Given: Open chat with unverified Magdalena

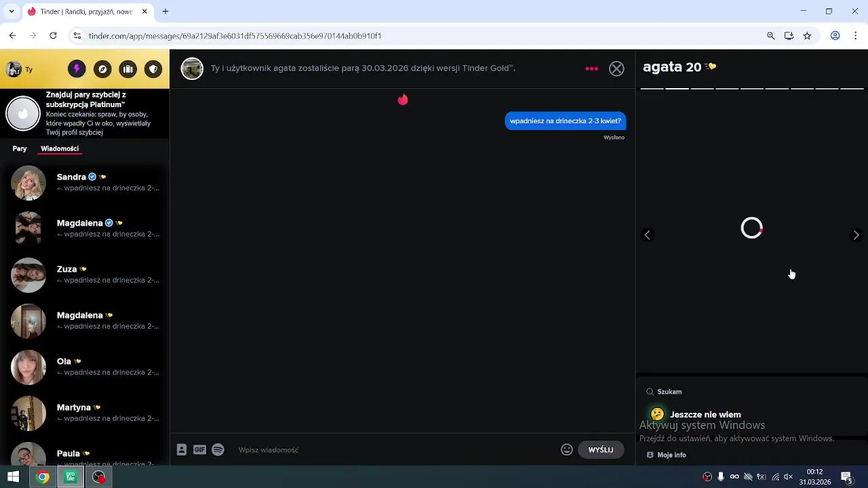Looking at the screenshot, I should click(85, 321).
